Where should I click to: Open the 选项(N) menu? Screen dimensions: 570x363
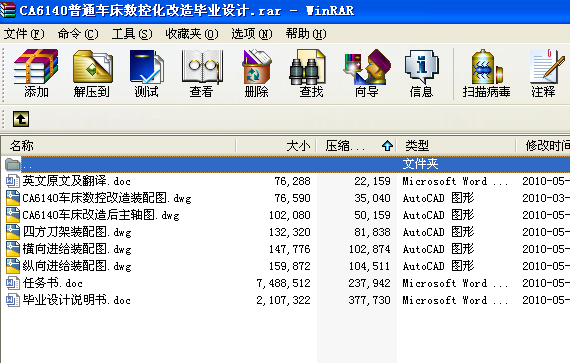(x=252, y=34)
